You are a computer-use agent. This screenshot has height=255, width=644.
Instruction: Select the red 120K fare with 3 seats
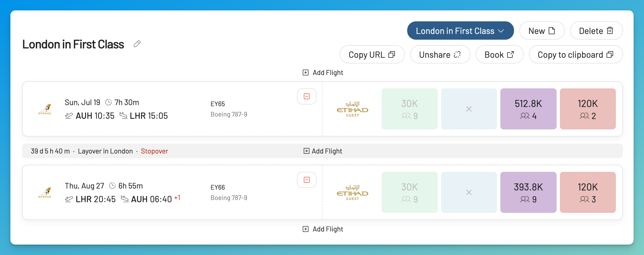pos(588,192)
